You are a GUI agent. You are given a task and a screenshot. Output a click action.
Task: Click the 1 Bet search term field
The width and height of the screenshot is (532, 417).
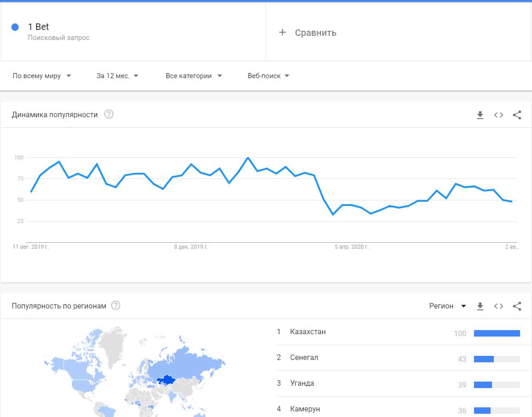(x=39, y=27)
